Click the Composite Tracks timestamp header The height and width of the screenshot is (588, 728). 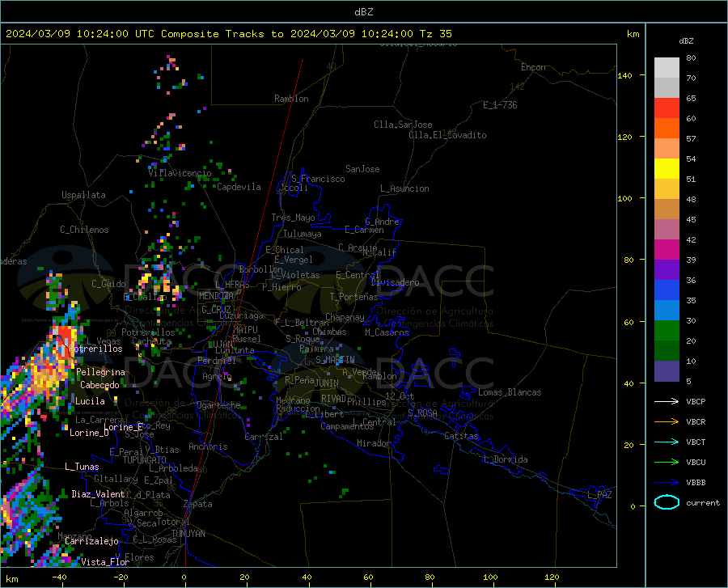point(228,34)
